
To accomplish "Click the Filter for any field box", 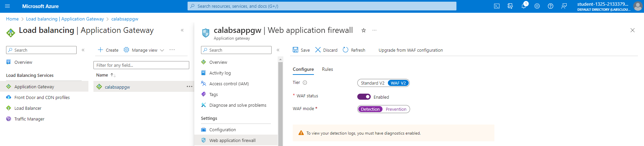I will point(141,65).
